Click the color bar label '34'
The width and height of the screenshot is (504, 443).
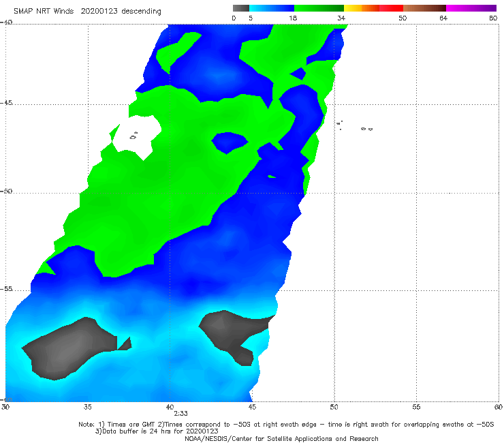pyautogui.click(x=341, y=18)
